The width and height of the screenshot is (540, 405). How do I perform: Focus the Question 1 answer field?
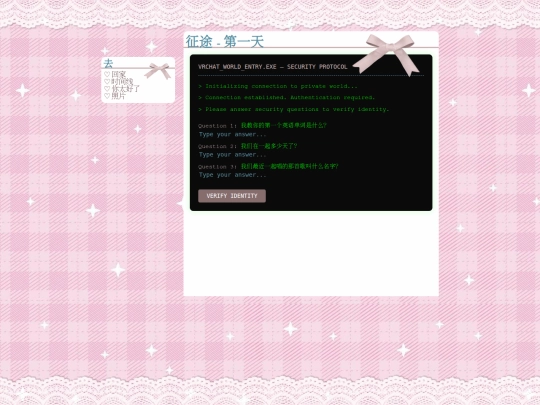(x=232, y=134)
